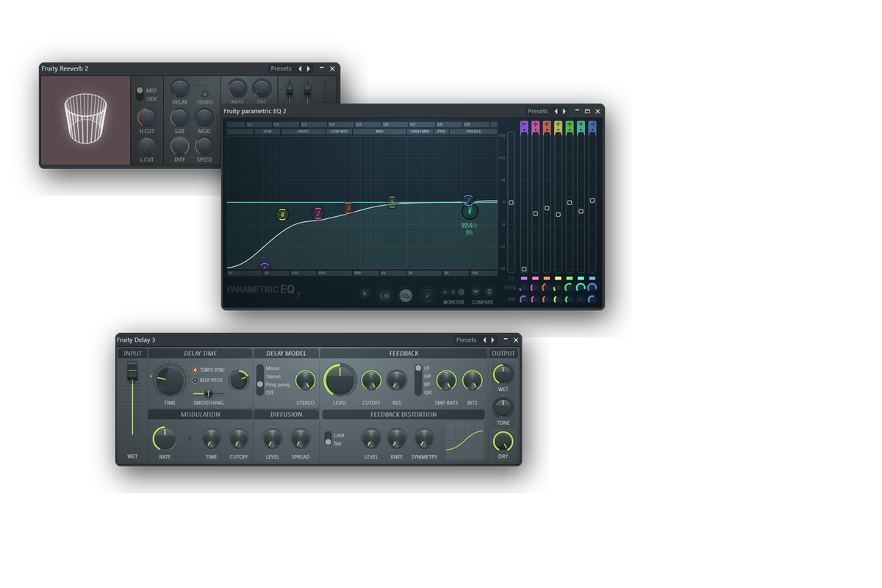Screen dimensions: 882x588
Task: Click the DIFF knob in Fruity Reeverb 2
Action: click(x=179, y=146)
